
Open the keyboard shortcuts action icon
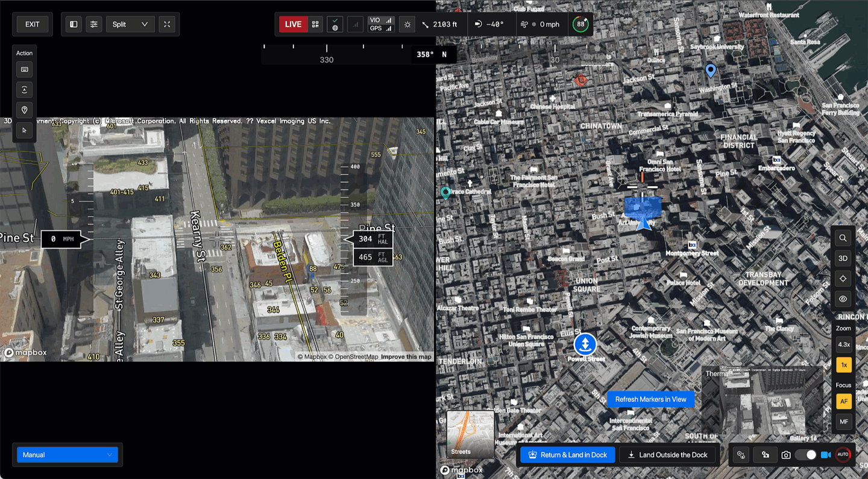coord(25,70)
